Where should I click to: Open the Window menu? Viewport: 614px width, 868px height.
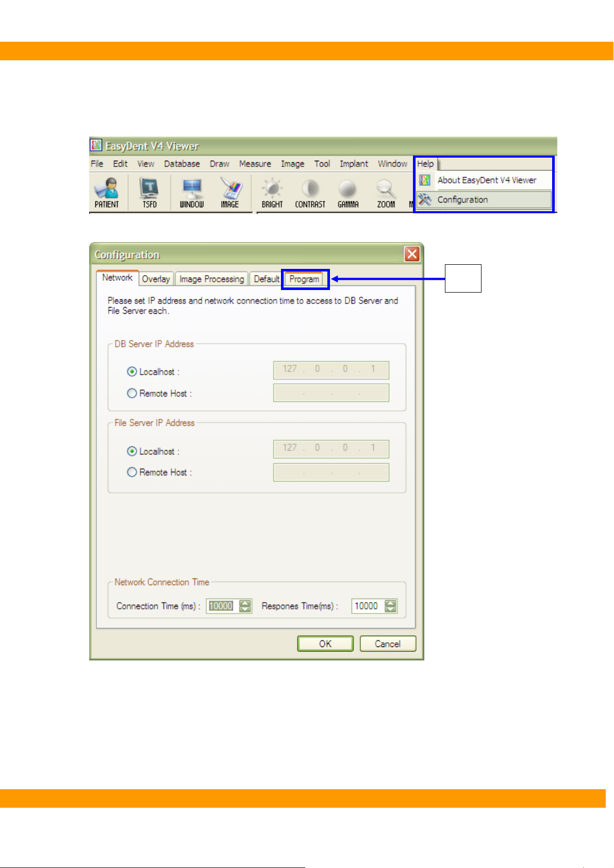tap(392, 164)
